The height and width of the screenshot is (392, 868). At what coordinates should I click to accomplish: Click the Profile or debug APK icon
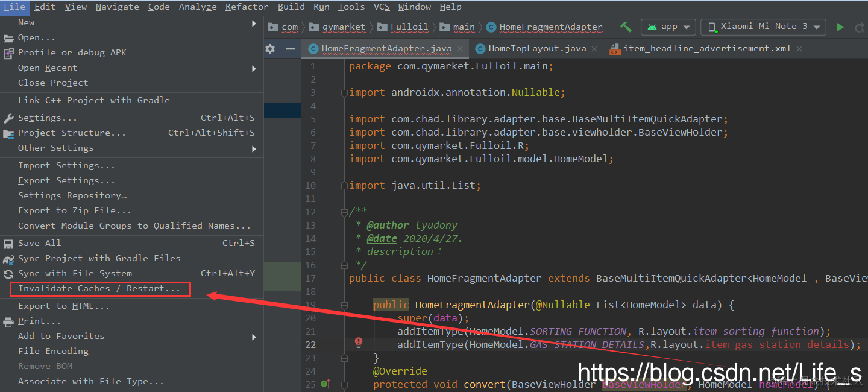[x=8, y=53]
